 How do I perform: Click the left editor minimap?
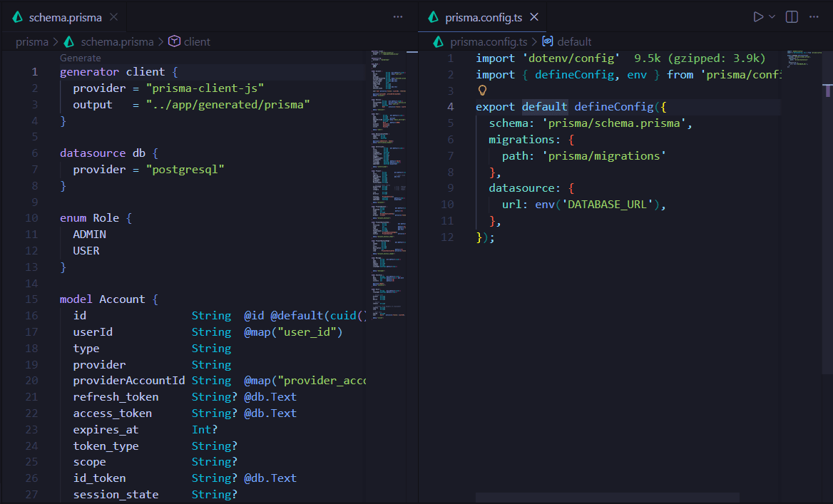389,178
